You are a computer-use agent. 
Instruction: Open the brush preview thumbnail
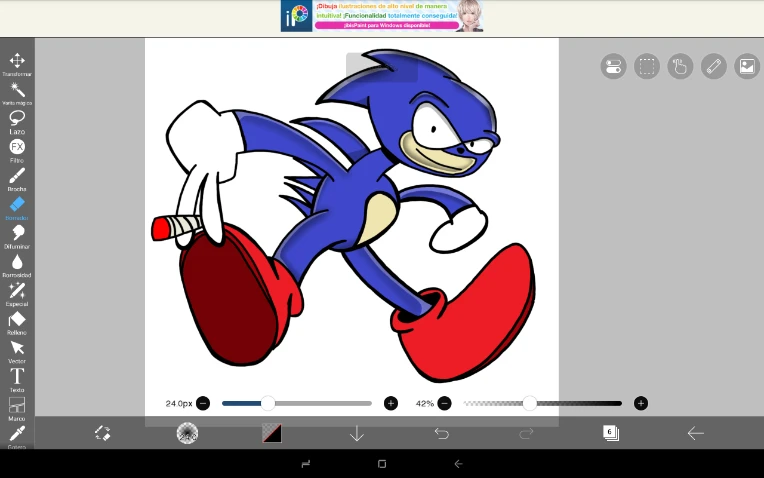pyautogui.click(x=187, y=433)
